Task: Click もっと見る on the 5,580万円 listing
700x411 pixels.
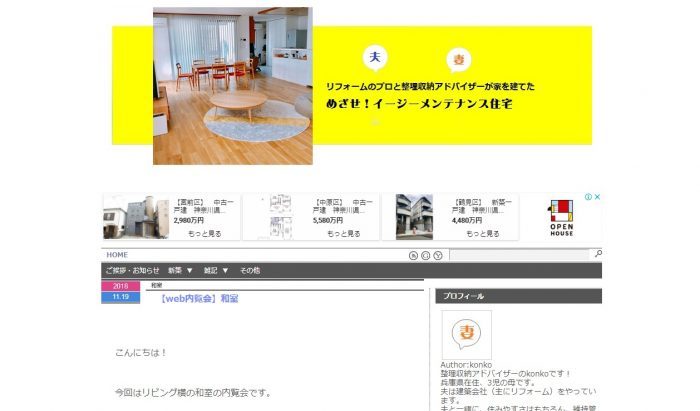Action: pos(344,233)
